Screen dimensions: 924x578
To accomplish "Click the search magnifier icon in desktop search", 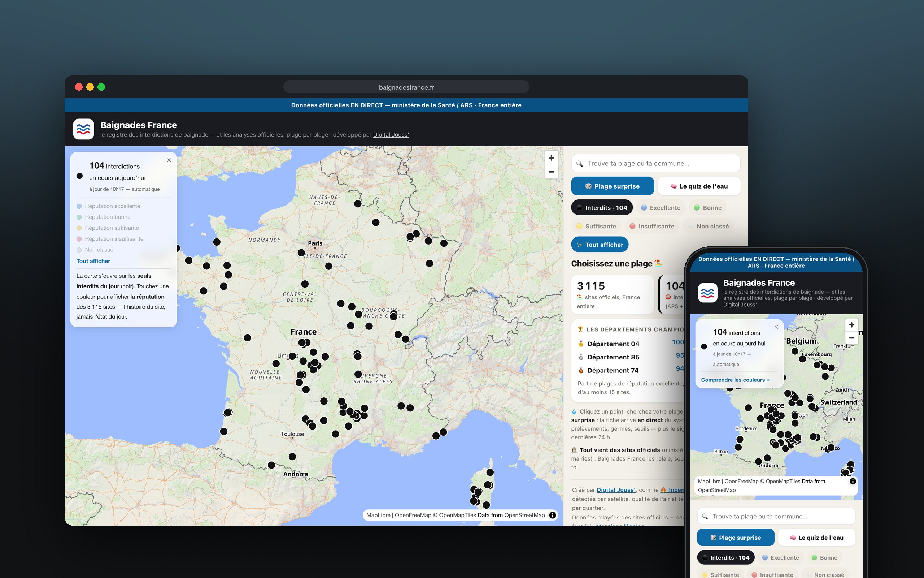I will point(580,164).
